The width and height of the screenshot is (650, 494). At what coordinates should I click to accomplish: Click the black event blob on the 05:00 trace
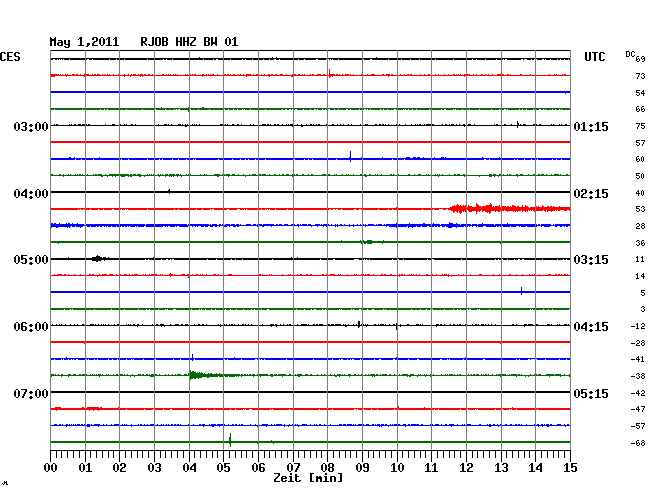[99, 259]
